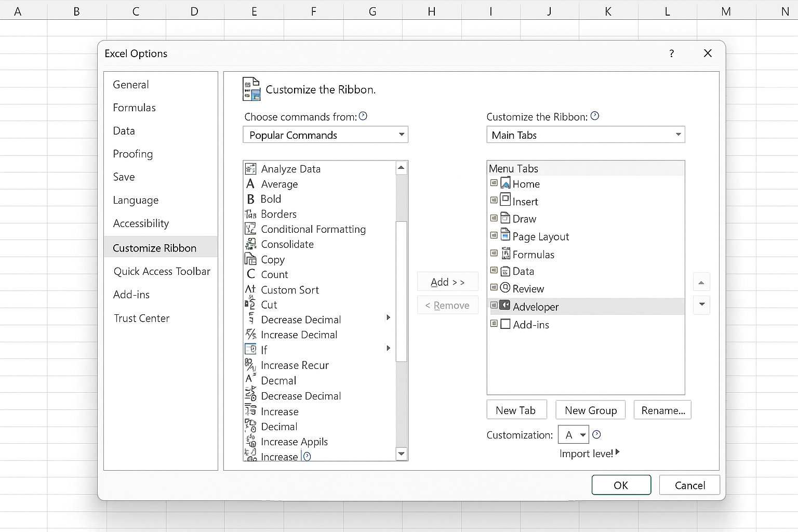Click the Cancel button
This screenshot has width=798, height=532.
point(689,485)
